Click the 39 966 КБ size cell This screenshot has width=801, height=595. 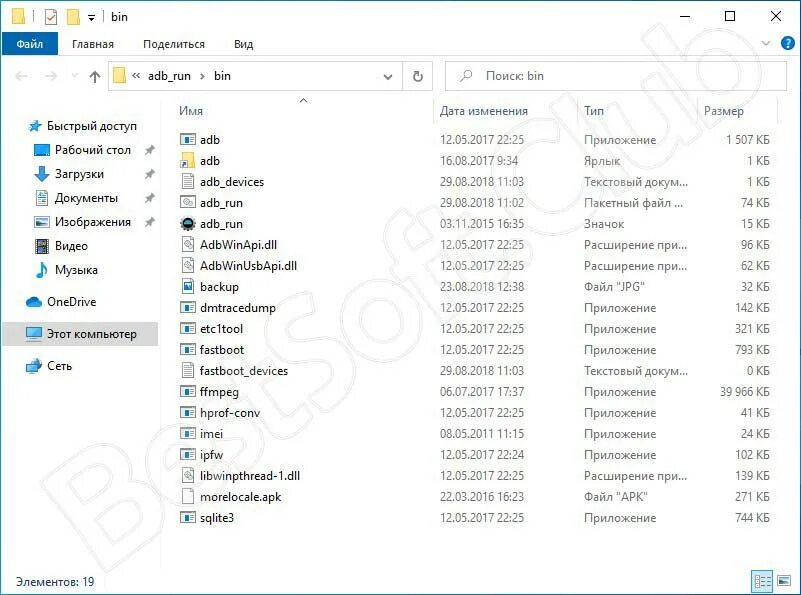744,392
